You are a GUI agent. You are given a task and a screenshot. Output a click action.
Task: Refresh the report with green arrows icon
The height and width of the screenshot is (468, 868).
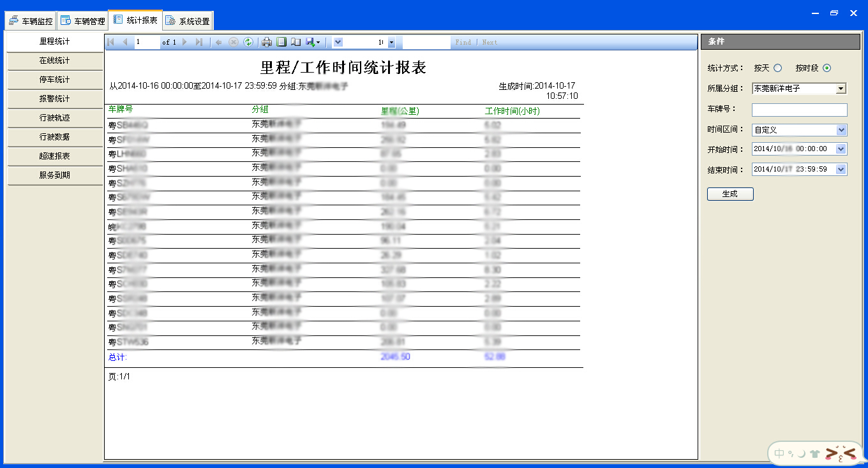pos(248,42)
